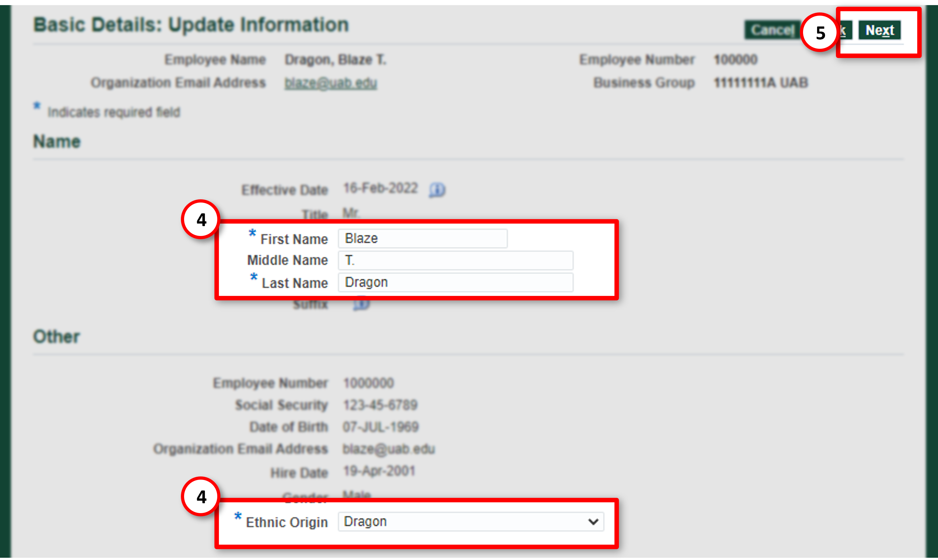Click info icon next to Effective Date
Image resolution: width=938 pixels, height=560 pixels.
click(x=437, y=189)
